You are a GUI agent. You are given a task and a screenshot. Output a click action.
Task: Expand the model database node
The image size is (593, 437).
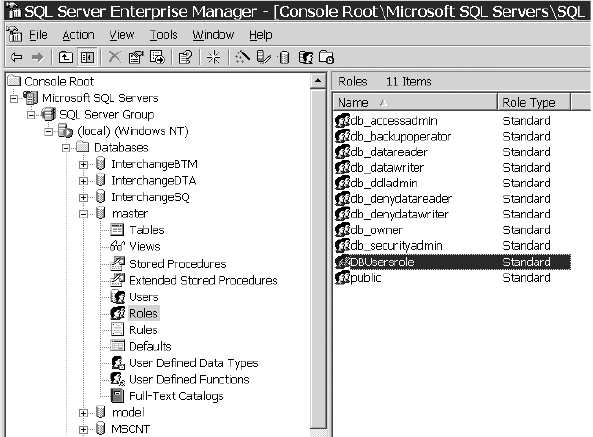click(x=83, y=413)
